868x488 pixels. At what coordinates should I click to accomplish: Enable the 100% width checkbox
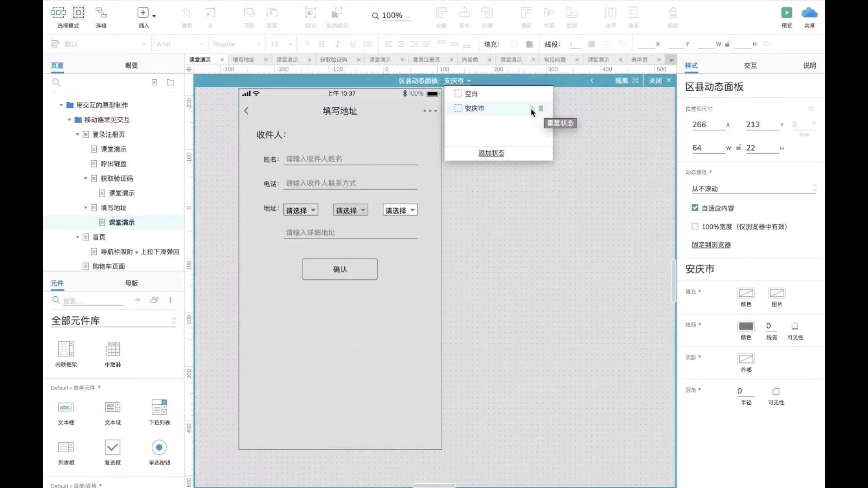[695, 226]
